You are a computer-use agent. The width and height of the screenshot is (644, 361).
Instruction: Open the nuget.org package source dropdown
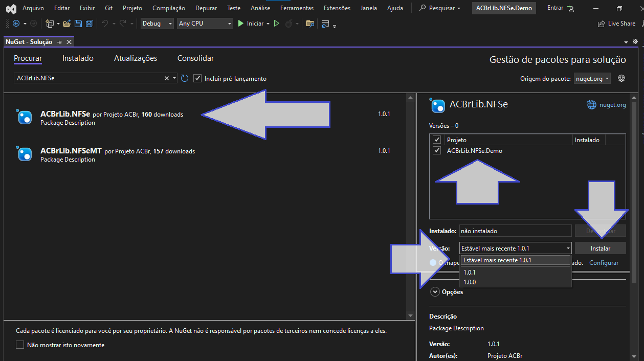point(592,78)
